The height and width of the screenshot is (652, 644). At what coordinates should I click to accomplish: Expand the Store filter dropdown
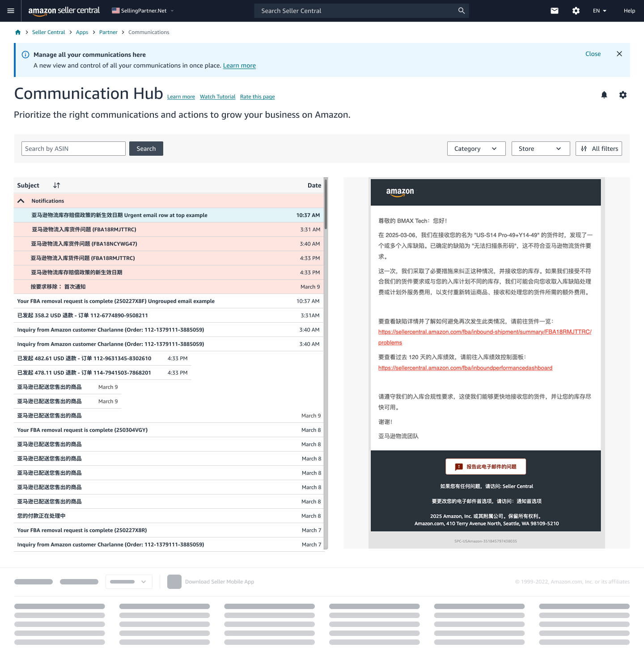pyautogui.click(x=541, y=149)
